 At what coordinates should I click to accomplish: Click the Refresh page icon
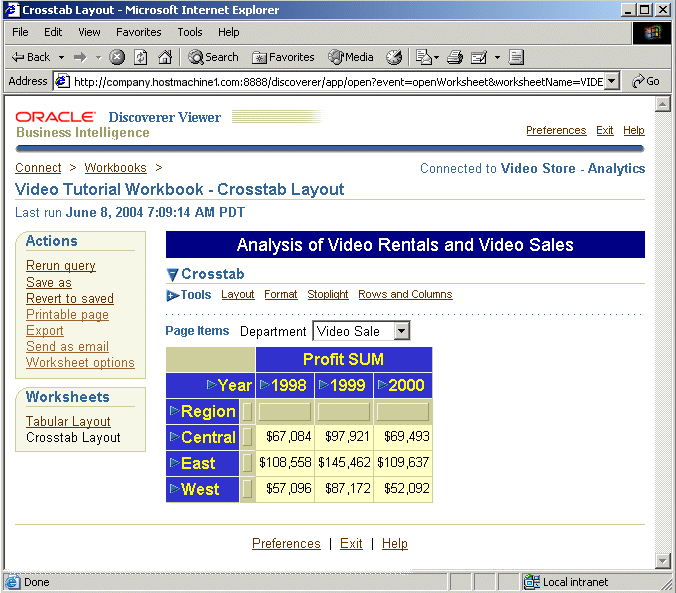pos(141,57)
